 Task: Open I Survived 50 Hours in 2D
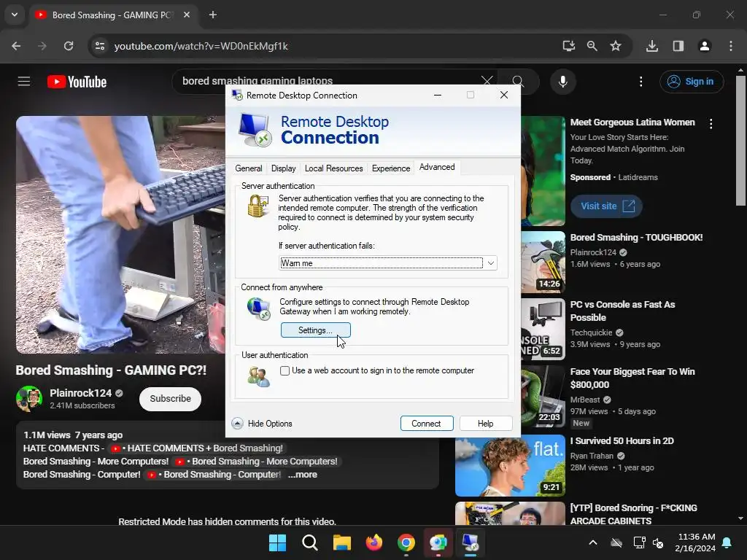[x=622, y=441]
